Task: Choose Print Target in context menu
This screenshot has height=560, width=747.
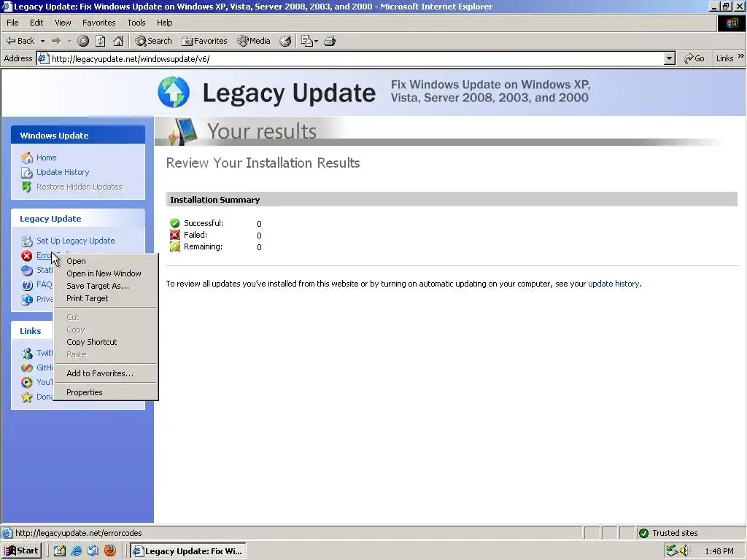Action: (106, 298)
